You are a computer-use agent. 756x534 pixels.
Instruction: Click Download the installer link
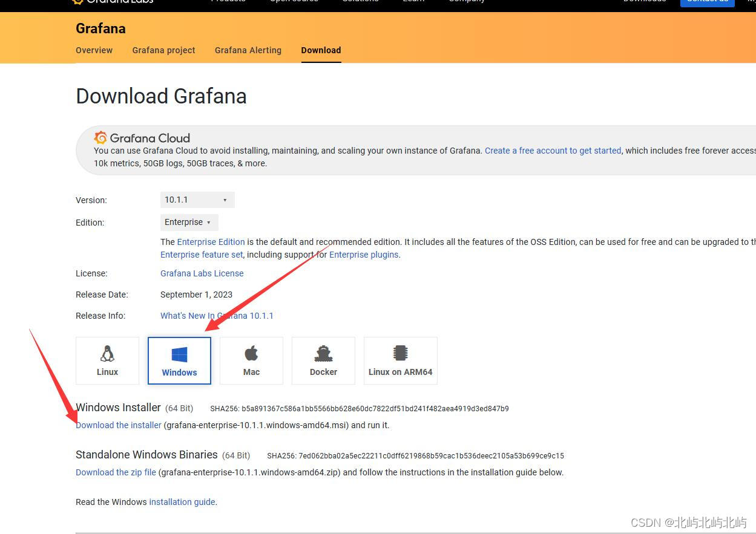[x=119, y=425]
